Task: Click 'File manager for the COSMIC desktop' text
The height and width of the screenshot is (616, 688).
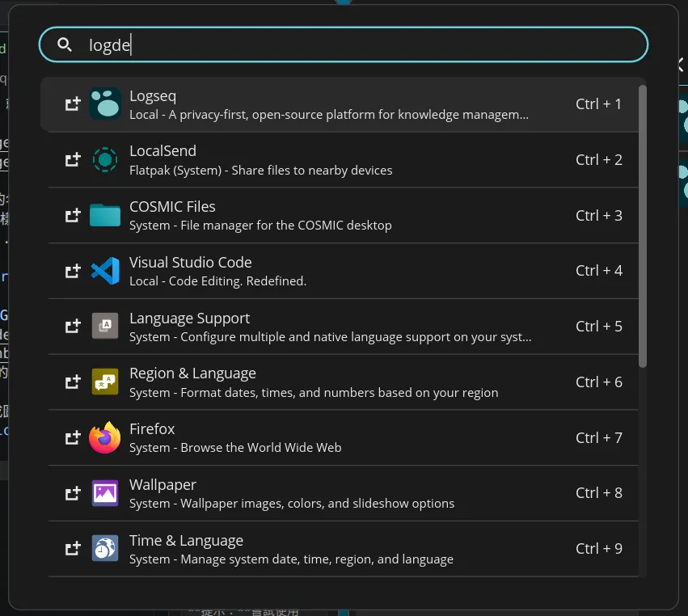Action: pos(286,226)
